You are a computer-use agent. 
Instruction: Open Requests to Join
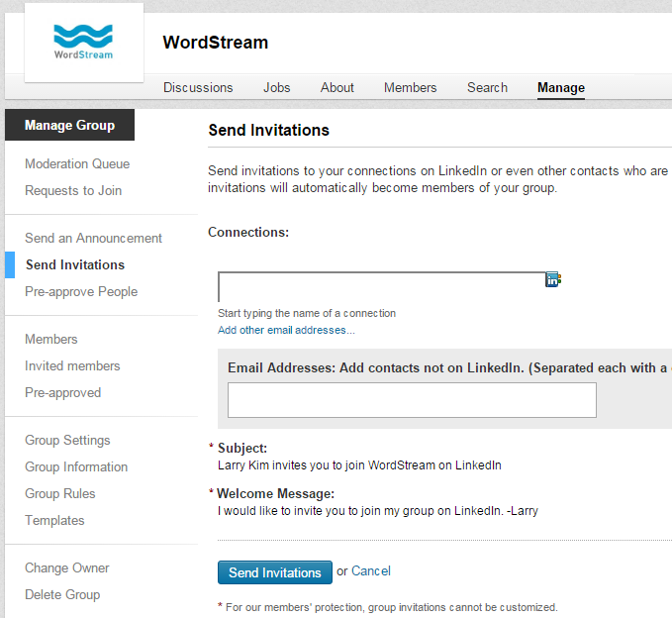coord(73,190)
